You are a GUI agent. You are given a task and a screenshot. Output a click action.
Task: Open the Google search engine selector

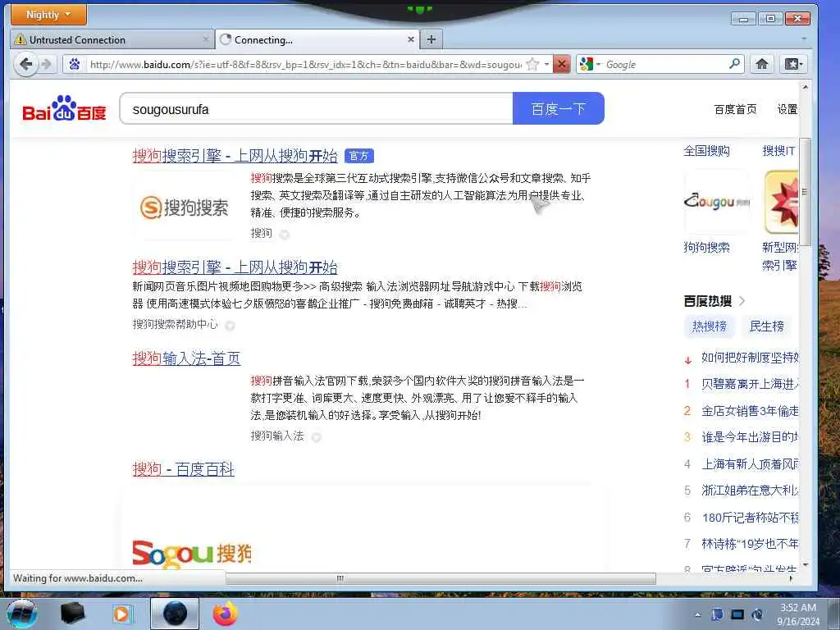pos(590,64)
